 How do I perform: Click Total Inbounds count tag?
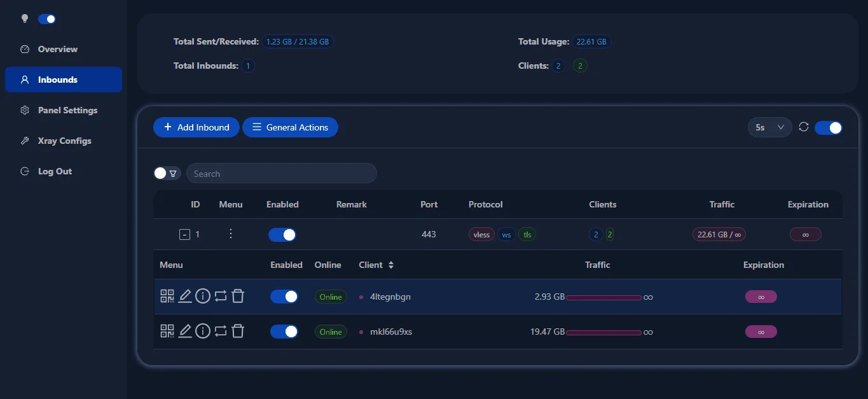[248, 66]
